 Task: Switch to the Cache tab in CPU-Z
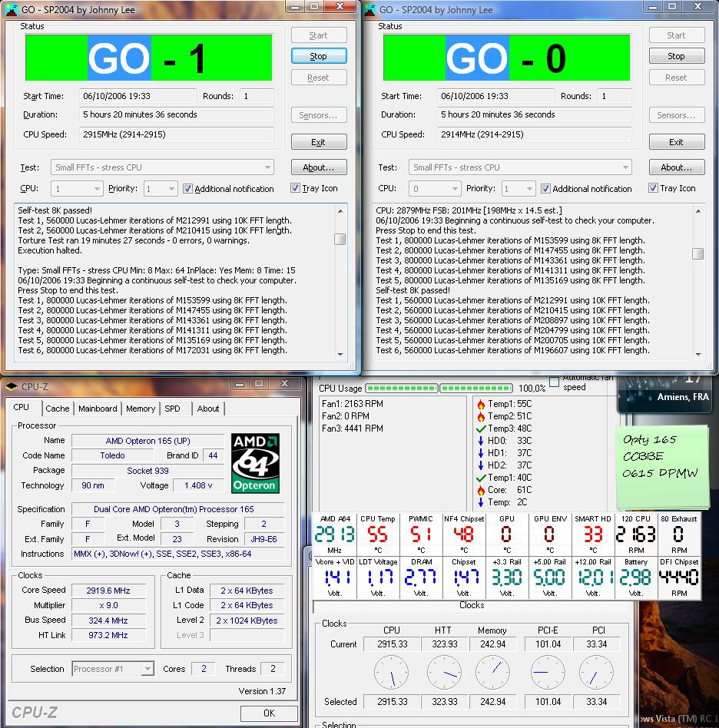(58, 409)
